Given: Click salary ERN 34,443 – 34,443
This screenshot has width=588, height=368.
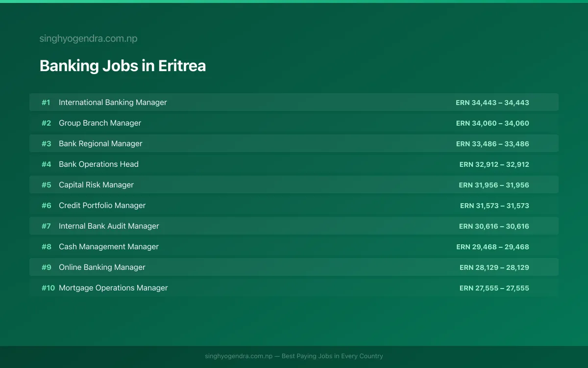Looking at the screenshot, I should [492, 103].
